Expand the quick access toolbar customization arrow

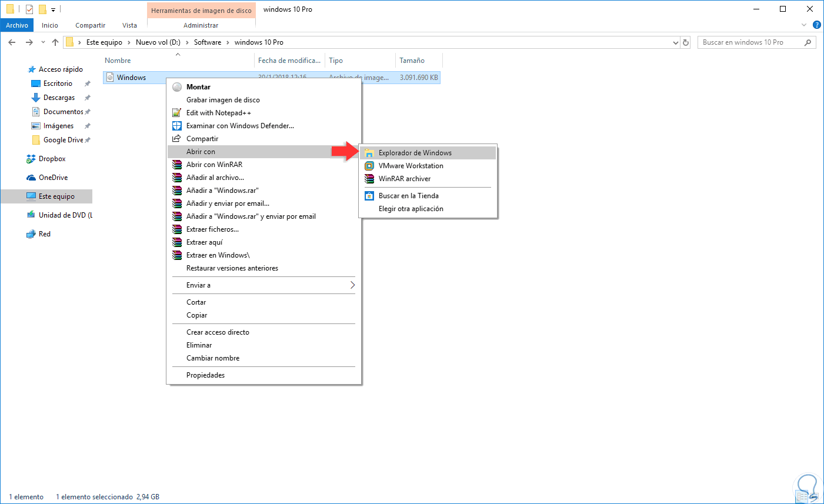(52, 9)
